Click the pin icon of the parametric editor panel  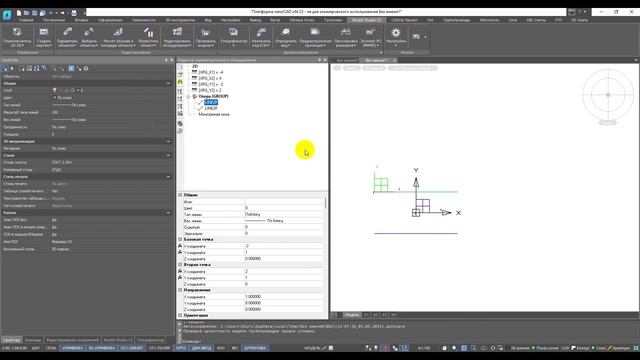tap(320, 60)
